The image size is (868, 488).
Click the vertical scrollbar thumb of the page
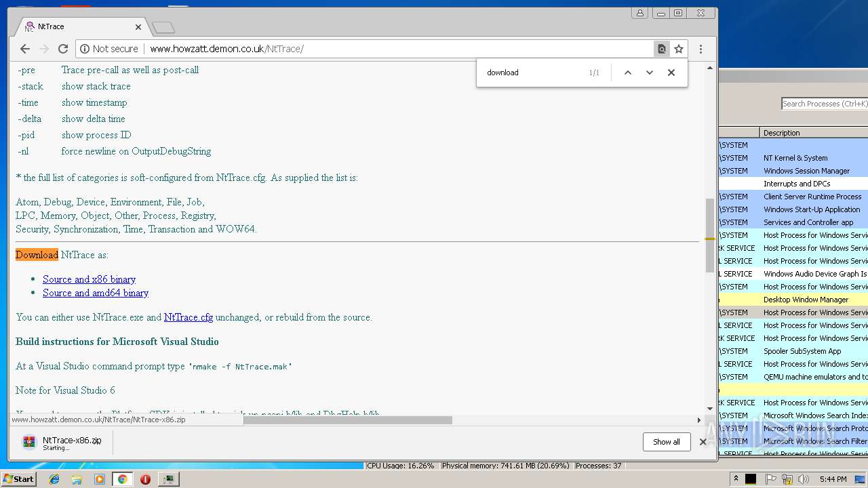click(x=710, y=235)
